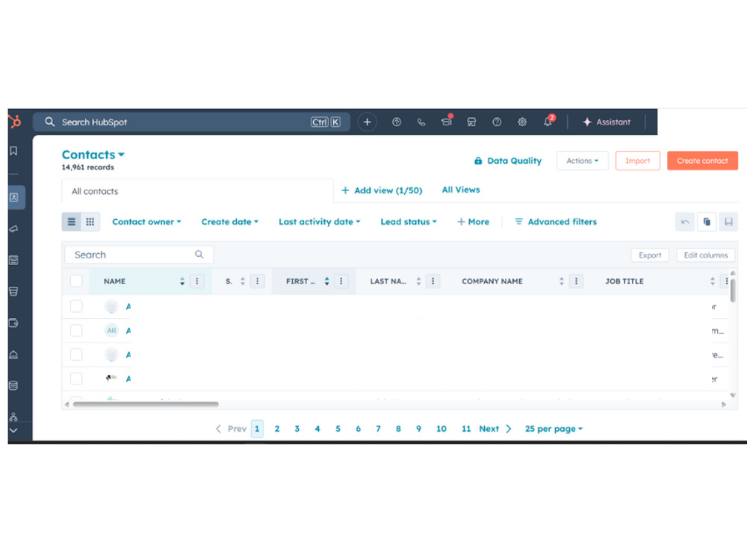The height and width of the screenshot is (560, 747).
Task: Tick the first contact row checkbox
Action: (x=76, y=306)
